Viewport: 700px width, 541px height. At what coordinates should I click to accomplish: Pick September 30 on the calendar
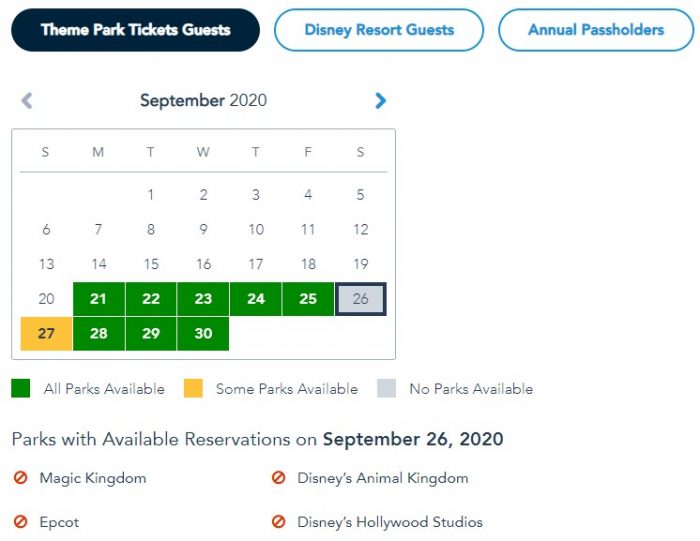[203, 333]
